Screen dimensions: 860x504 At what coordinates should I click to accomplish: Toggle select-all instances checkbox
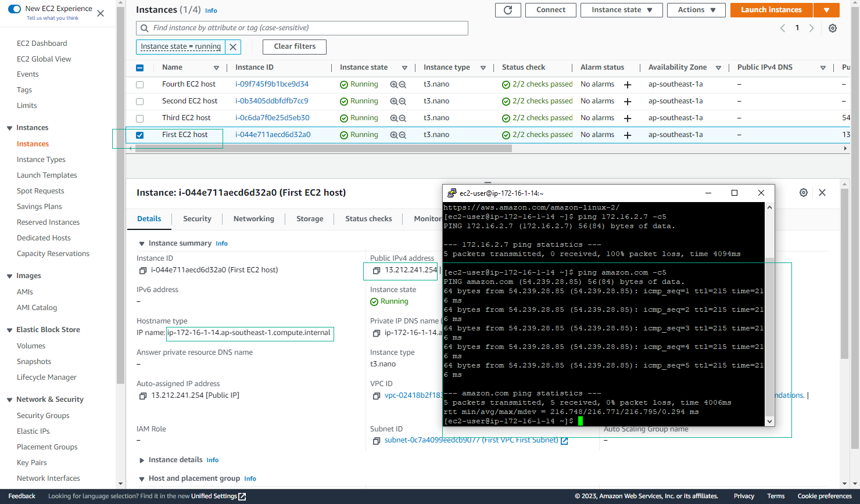(139, 68)
